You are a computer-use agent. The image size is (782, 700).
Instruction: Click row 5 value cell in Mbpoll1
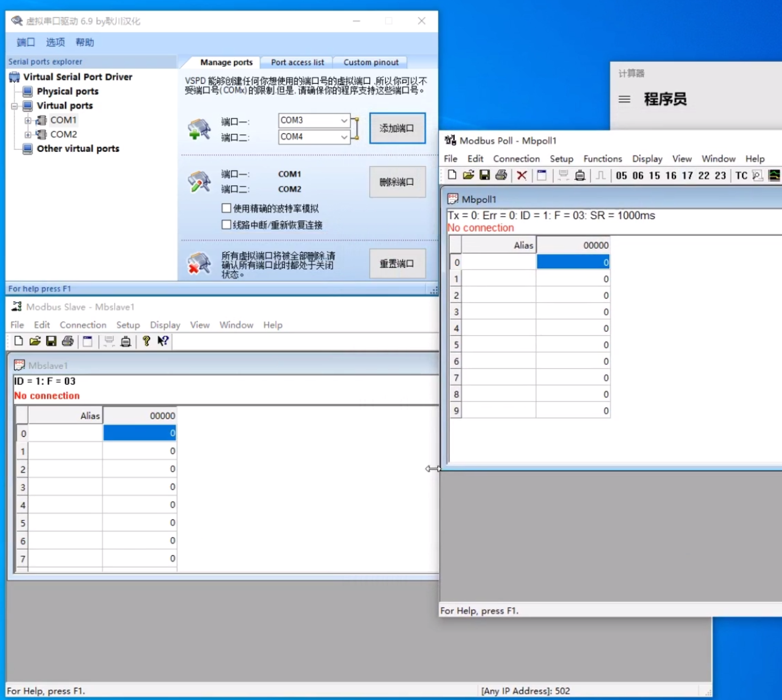coord(573,345)
